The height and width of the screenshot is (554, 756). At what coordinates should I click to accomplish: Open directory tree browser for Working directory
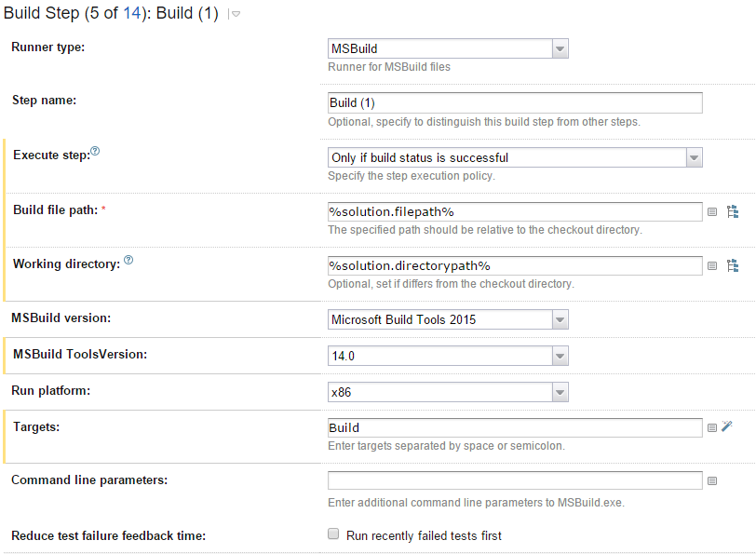733,265
